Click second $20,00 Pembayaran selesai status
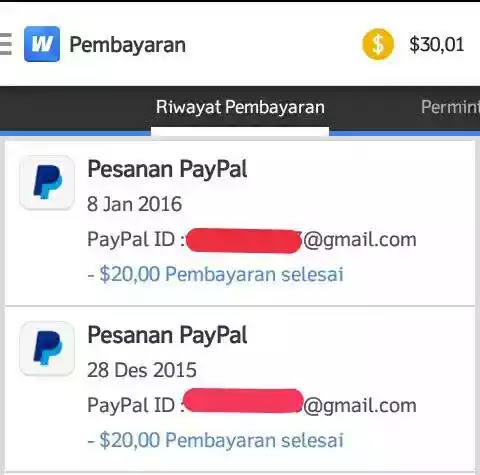This screenshot has height=475, width=480. pyautogui.click(x=215, y=440)
